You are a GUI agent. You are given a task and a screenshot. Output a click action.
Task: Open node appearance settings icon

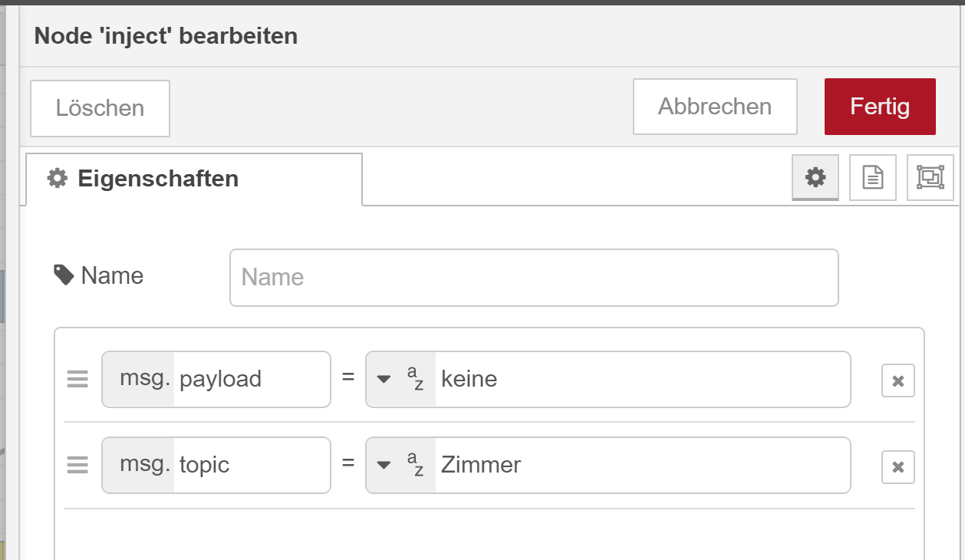coord(930,178)
